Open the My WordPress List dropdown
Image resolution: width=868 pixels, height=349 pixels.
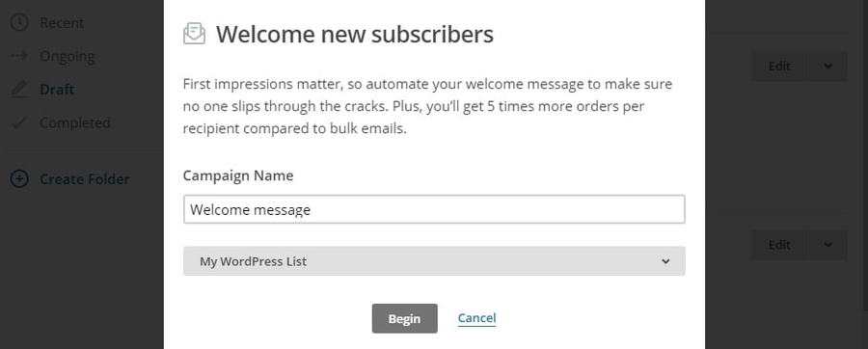coord(434,261)
